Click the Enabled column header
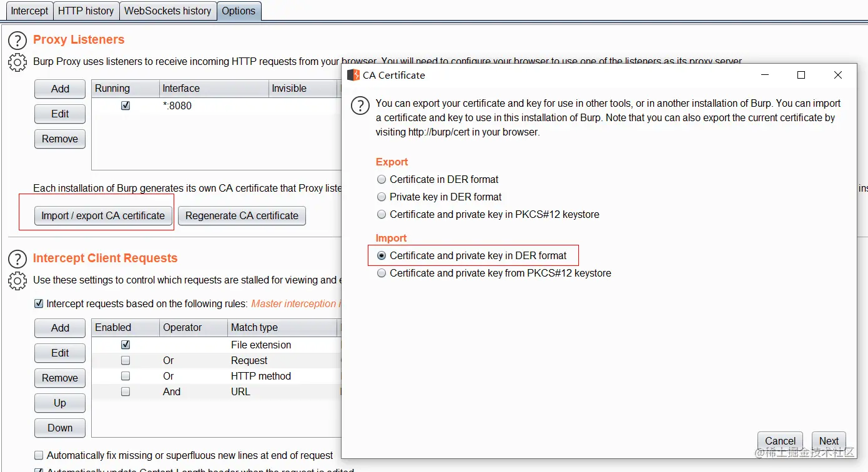 pos(126,327)
